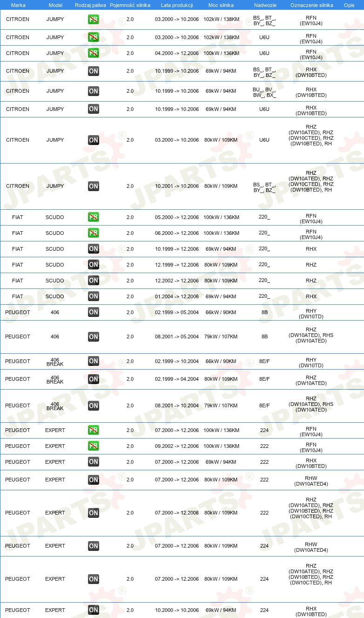Viewport: 364px width, 618px height.
Task: Click the Oznaczenie silnika column header
Action: coord(311,5)
